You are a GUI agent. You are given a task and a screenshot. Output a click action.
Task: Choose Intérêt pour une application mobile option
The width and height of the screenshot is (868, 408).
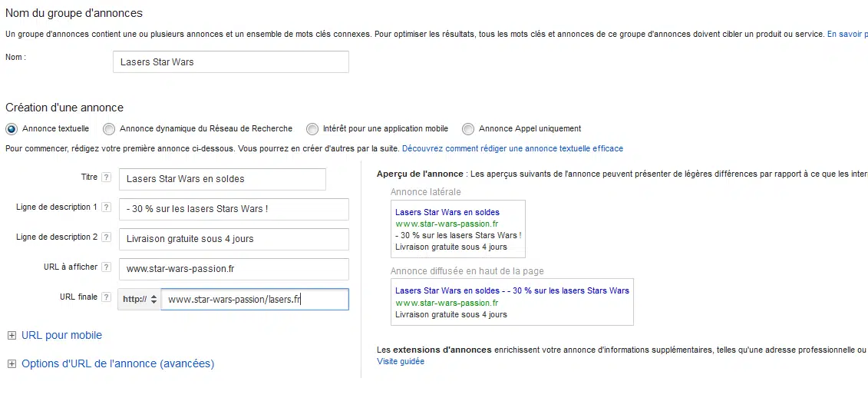coord(312,129)
